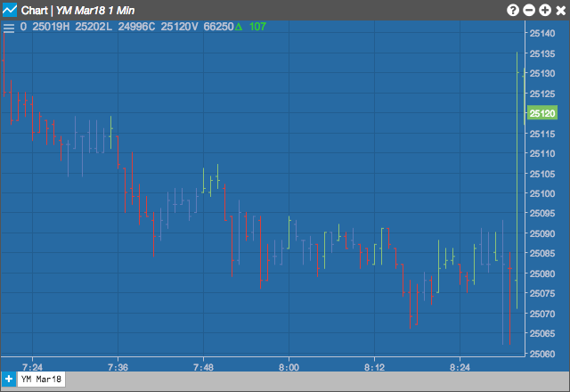Close the chart with the X icon
570x392 pixels.
point(561,10)
